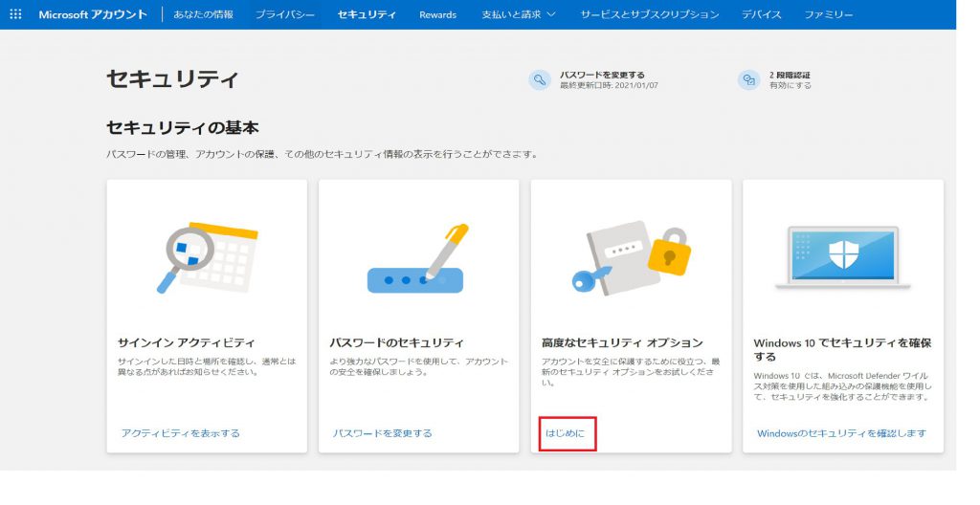Click the password security pen illustration
980x505 pixels.
tap(418, 258)
